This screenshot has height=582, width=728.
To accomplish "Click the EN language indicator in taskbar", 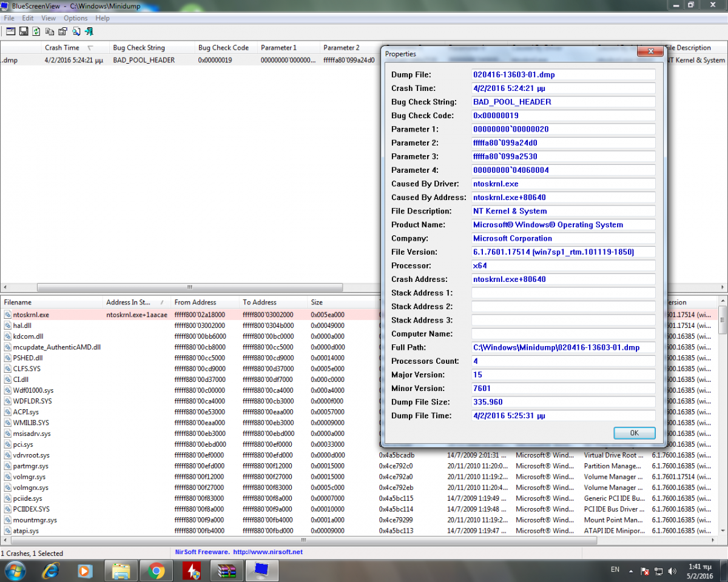I will [615, 570].
